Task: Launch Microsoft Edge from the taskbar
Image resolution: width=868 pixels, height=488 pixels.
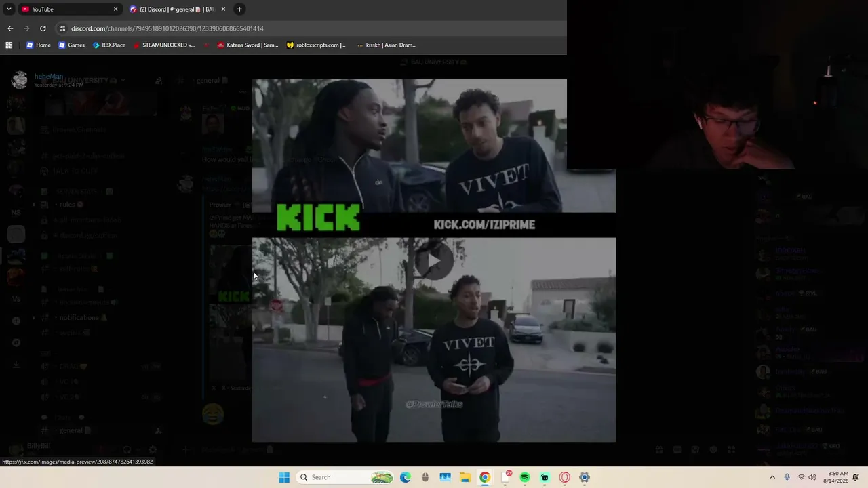Action: point(406,477)
